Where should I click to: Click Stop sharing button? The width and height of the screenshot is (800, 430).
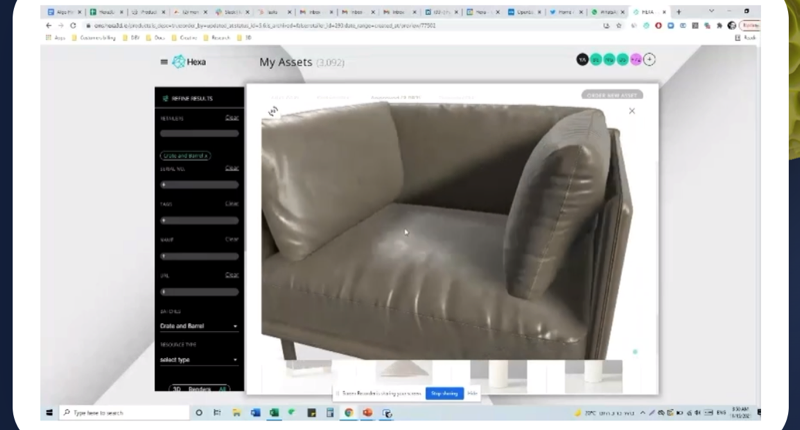444,393
